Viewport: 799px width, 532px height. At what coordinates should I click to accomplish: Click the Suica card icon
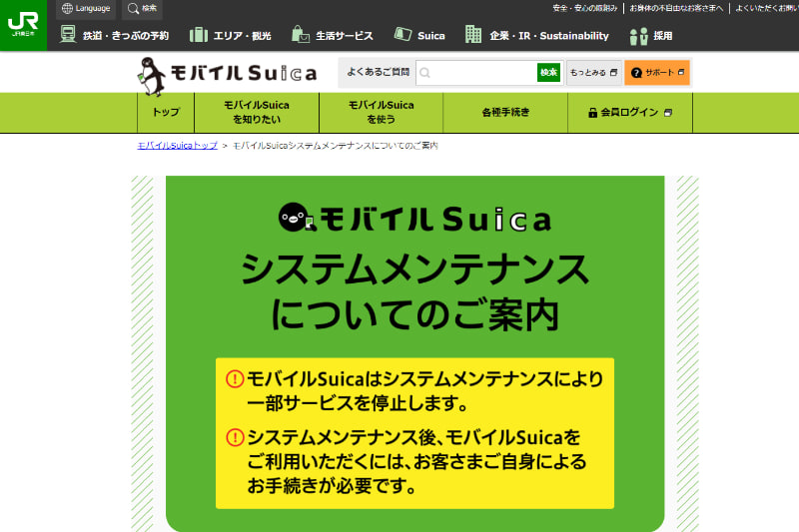point(403,35)
